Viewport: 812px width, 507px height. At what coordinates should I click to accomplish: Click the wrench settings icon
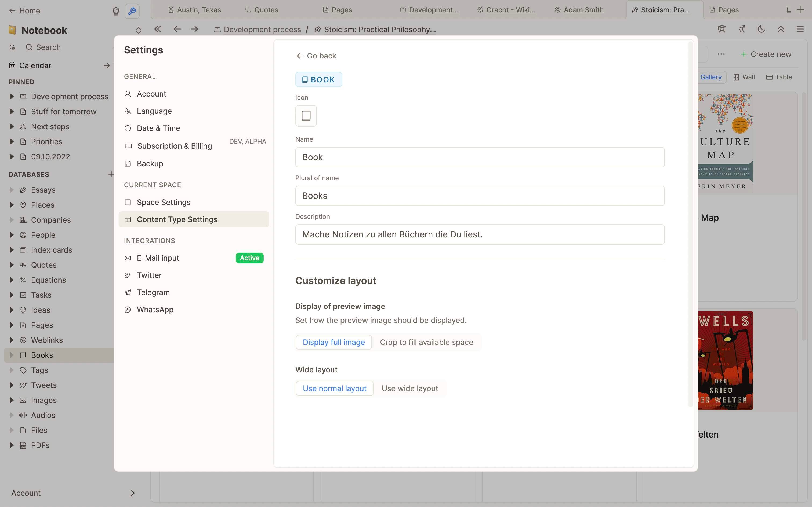(x=132, y=11)
